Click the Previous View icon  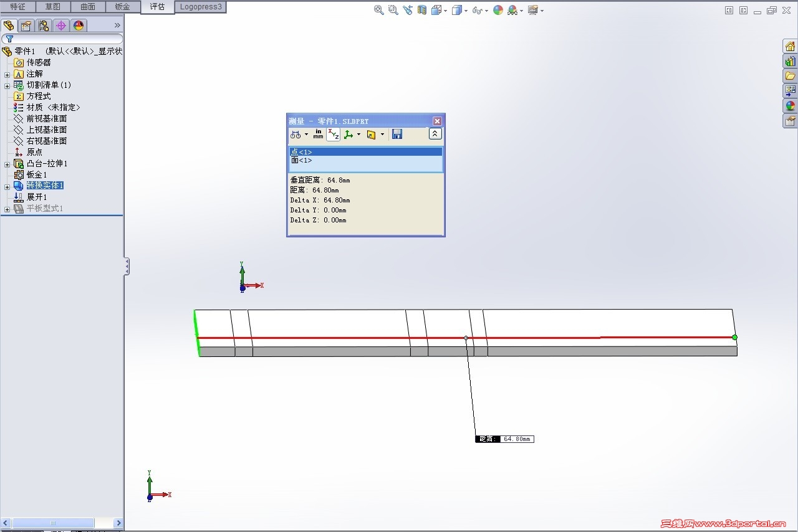pyautogui.click(x=408, y=10)
